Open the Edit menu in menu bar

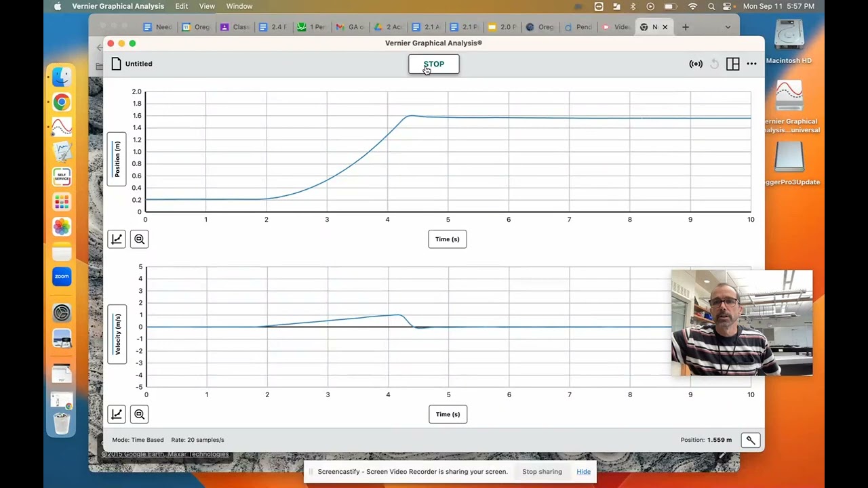tap(181, 6)
